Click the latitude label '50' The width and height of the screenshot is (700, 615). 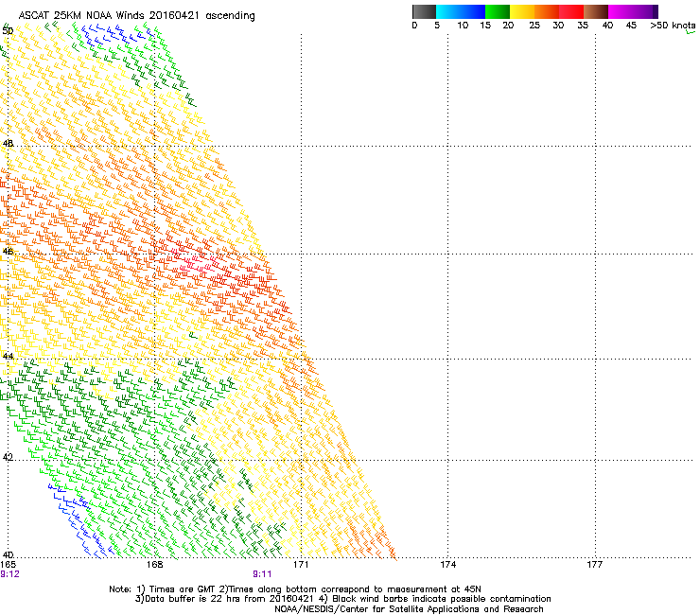[8, 31]
